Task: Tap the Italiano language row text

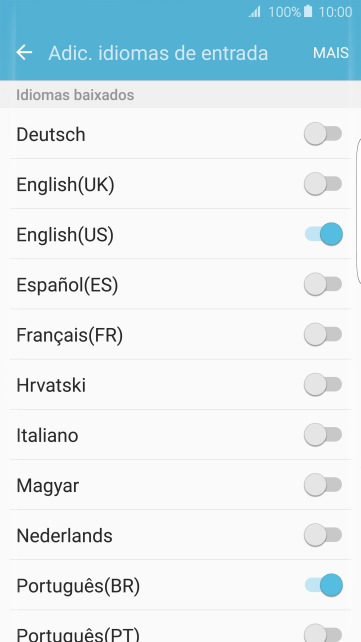Action: pos(47,435)
